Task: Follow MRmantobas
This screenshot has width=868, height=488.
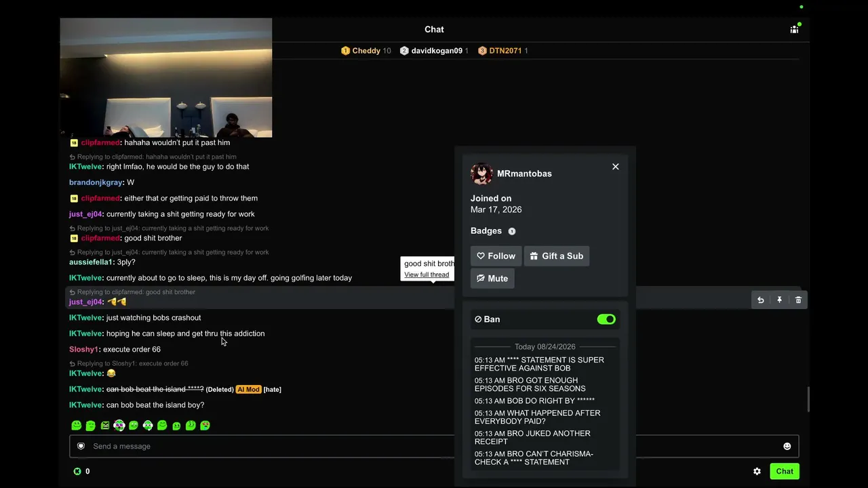Action: (x=496, y=256)
